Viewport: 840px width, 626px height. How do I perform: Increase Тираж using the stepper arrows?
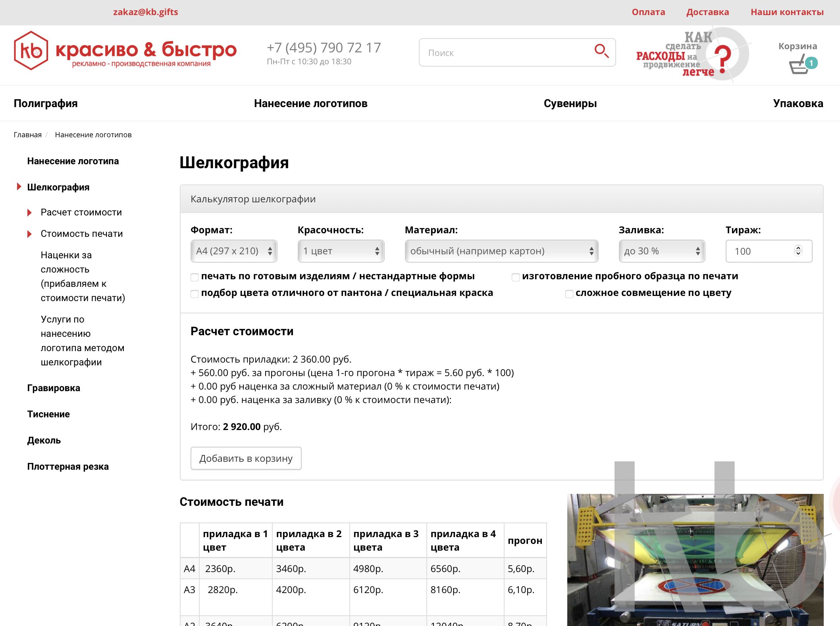coord(798,248)
